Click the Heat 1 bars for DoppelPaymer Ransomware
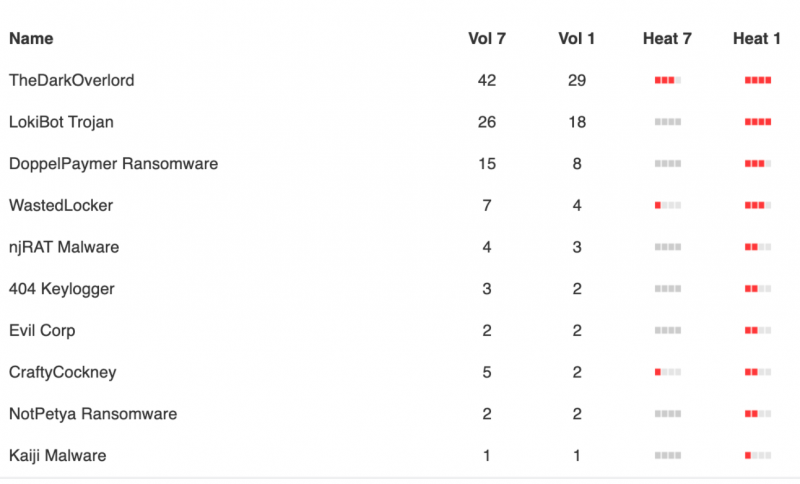 pyautogui.click(x=758, y=164)
